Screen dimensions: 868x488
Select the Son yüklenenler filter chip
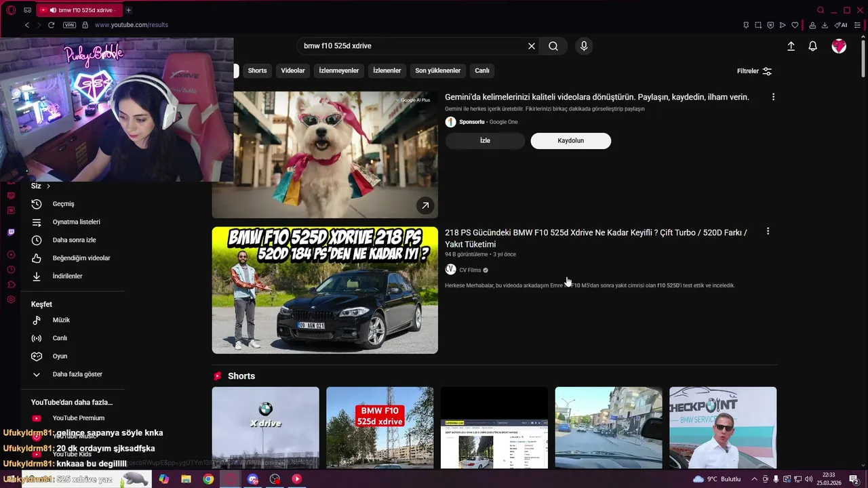[x=438, y=70]
